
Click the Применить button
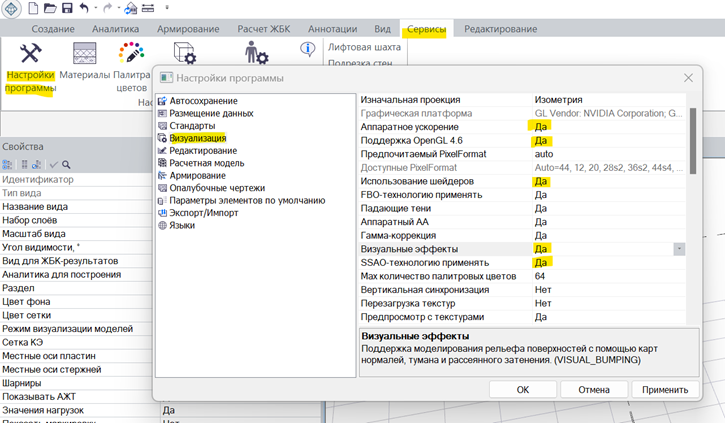652,390
